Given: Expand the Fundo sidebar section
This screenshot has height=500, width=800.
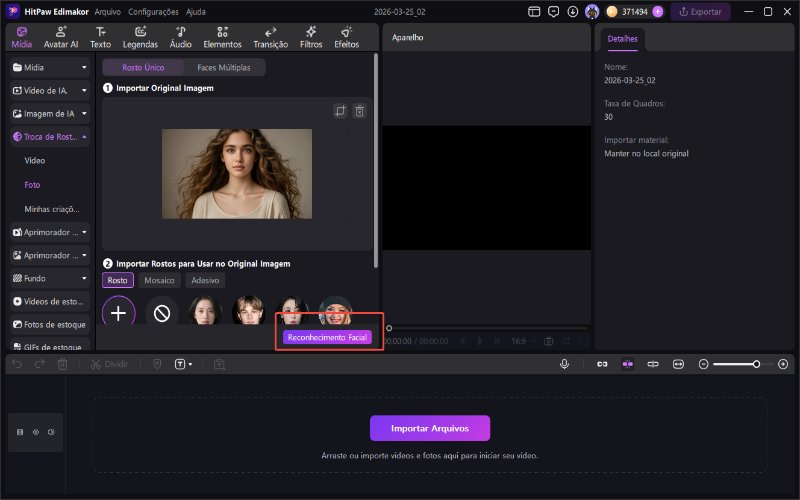Looking at the screenshot, I should [50, 277].
